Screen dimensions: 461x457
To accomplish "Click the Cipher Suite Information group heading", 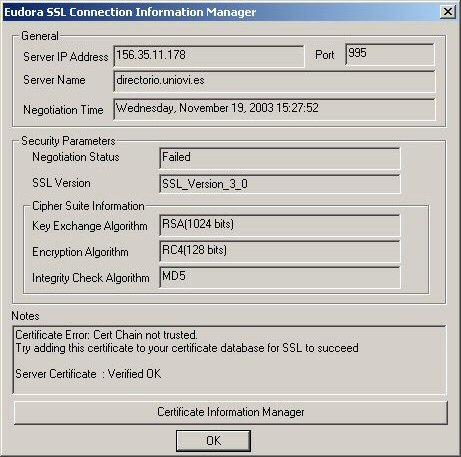I will [x=88, y=206].
